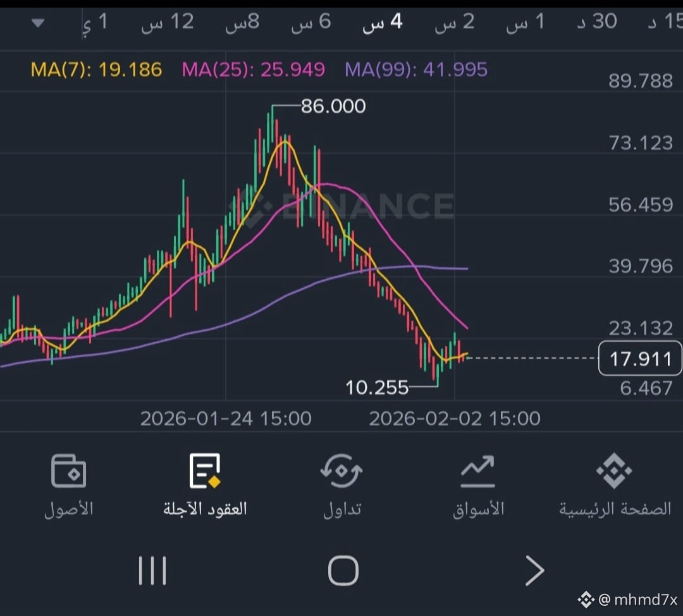Click the 86.000 high price label
The width and height of the screenshot is (683, 616).
click(333, 106)
